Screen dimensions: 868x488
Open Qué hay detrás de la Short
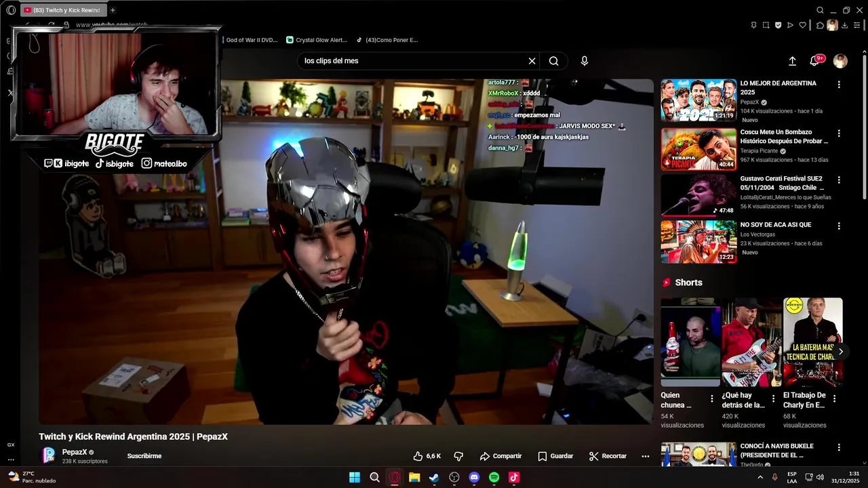751,342
